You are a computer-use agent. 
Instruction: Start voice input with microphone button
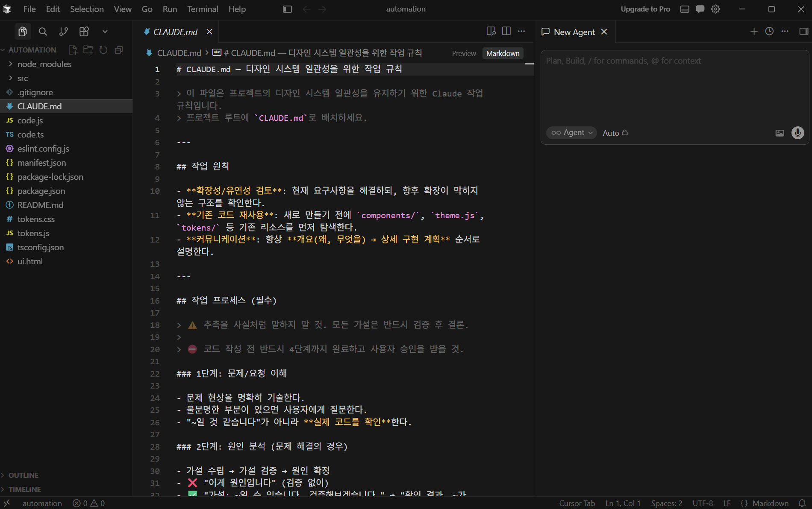coord(797,133)
